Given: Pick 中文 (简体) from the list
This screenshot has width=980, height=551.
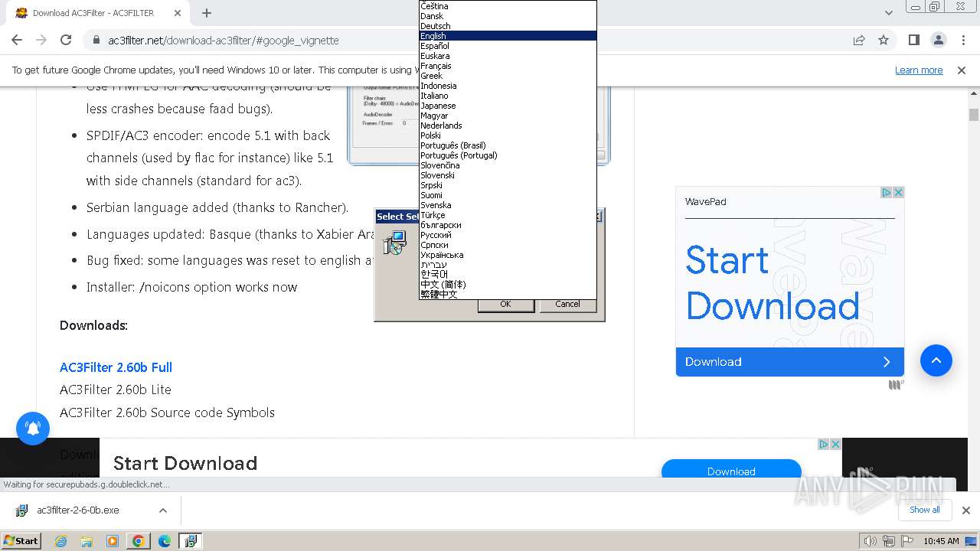Looking at the screenshot, I should point(508,285).
